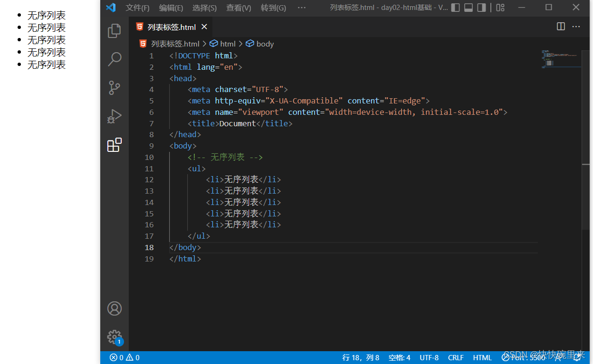Open the Manage gear icon

(x=114, y=337)
